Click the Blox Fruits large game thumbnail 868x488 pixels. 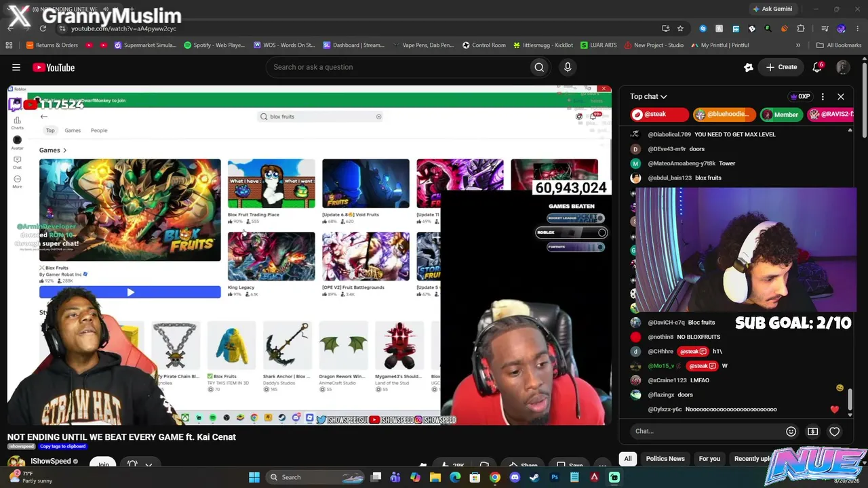click(130, 210)
